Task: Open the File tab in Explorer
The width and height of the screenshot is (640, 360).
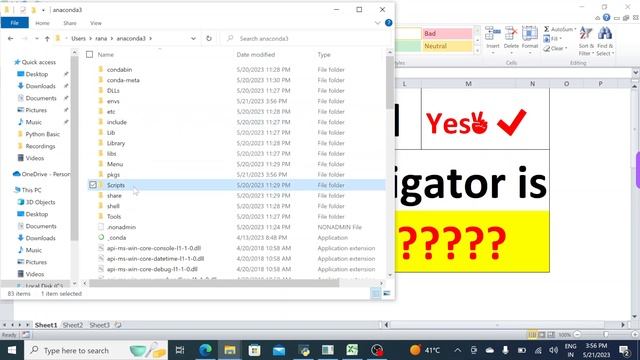Action: point(15,23)
